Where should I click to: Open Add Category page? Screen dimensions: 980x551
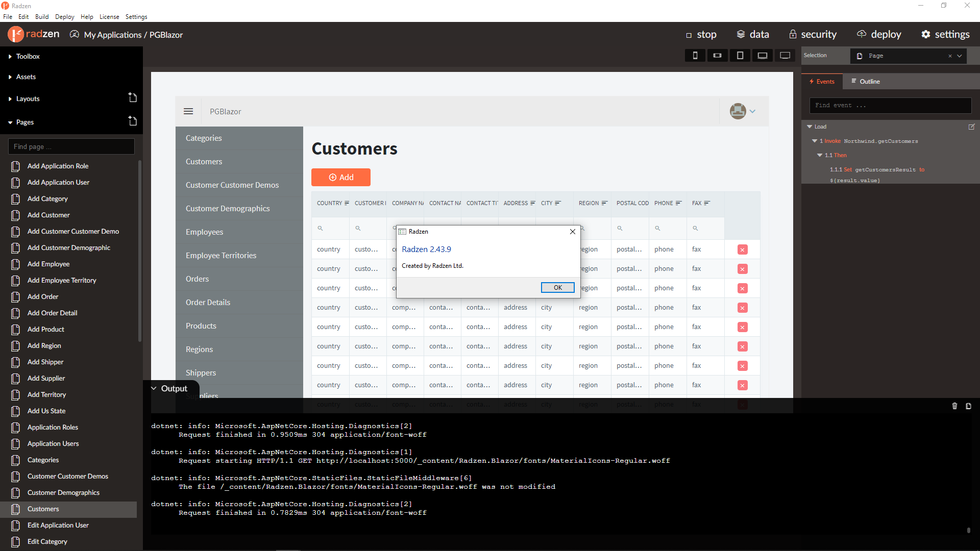pyautogui.click(x=47, y=198)
